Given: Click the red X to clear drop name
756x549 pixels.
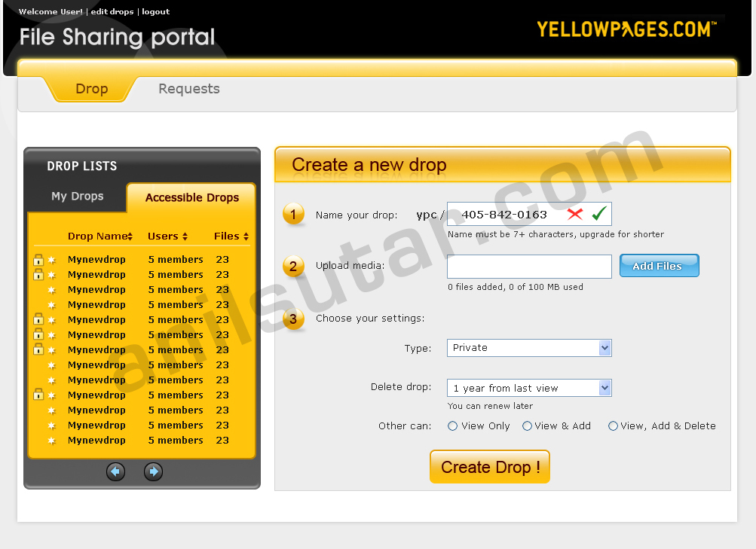Looking at the screenshot, I should click(x=575, y=214).
